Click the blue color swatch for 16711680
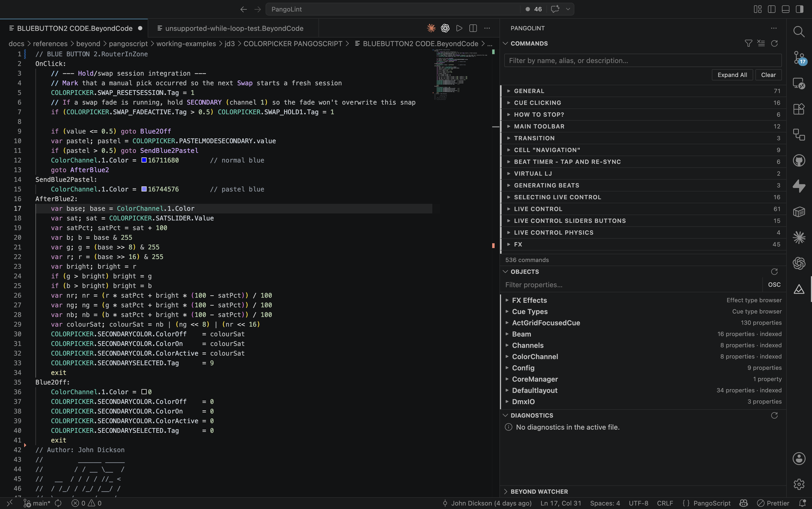 coord(144,160)
